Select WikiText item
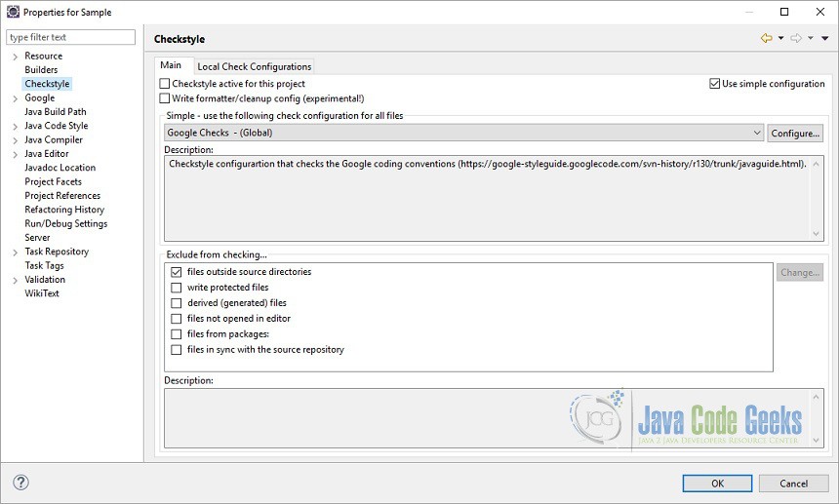The image size is (839, 504). coord(42,293)
